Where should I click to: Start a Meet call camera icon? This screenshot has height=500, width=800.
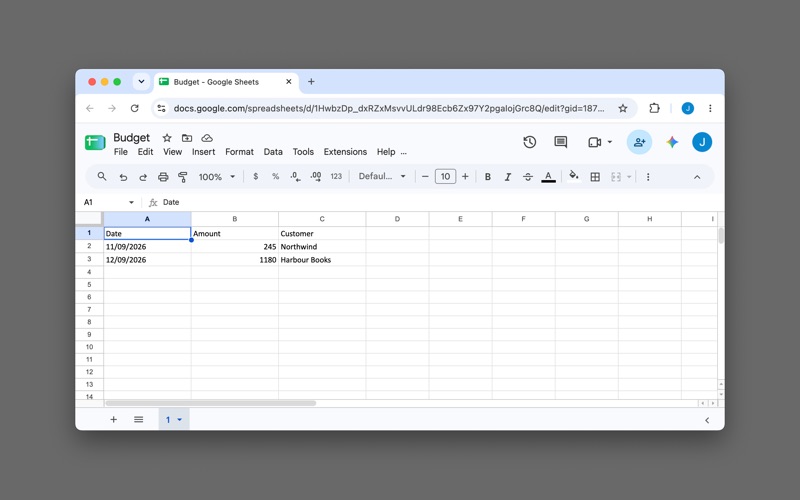(x=594, y=142)
